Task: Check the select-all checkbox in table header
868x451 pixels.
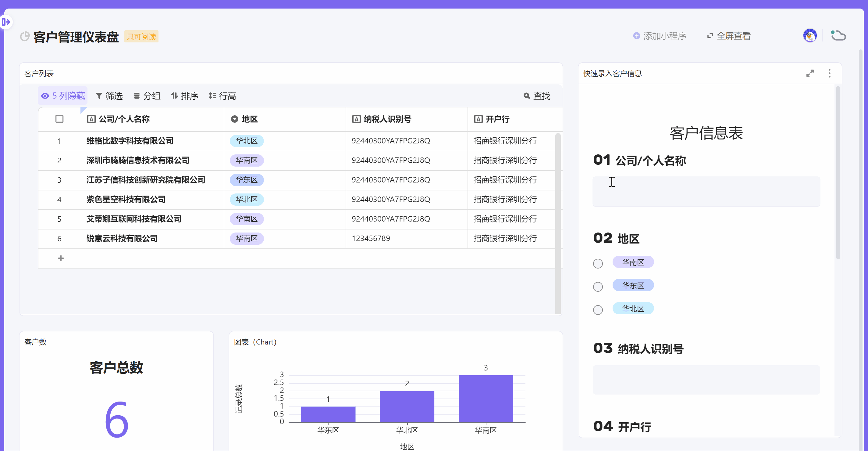Action: coord(59,119)
